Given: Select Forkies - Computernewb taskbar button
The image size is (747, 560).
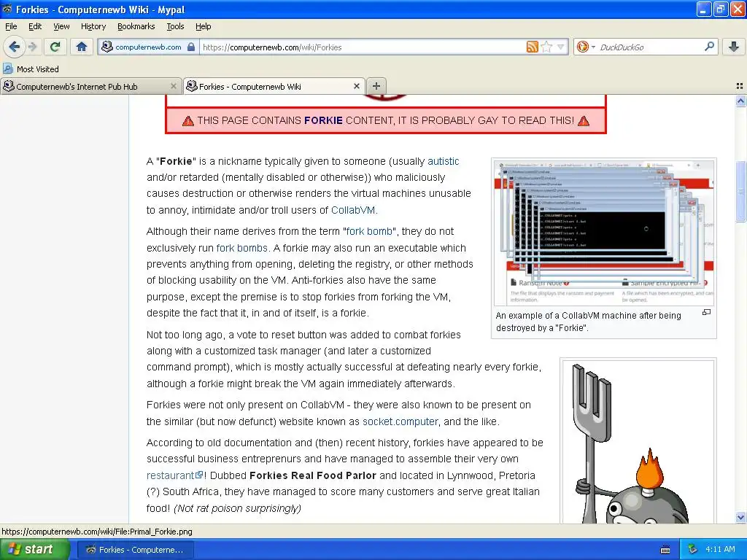Looking at the screenshot, I should pos(136,550).
